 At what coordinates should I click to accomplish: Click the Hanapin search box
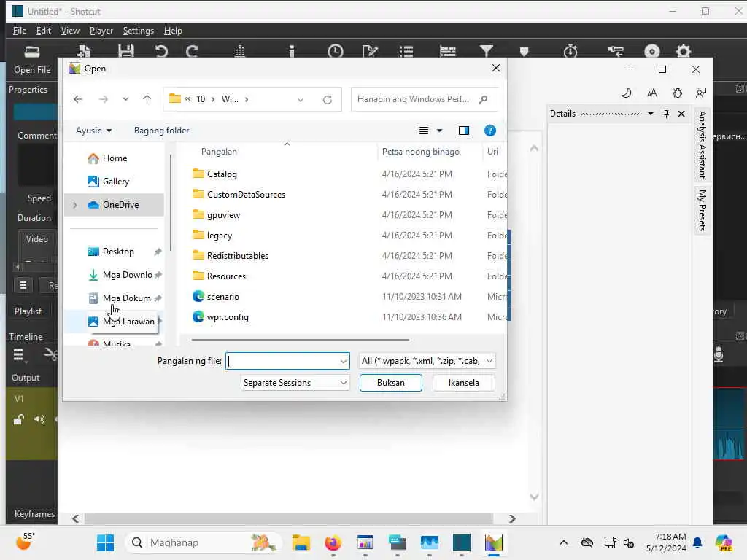click(424, 99)
